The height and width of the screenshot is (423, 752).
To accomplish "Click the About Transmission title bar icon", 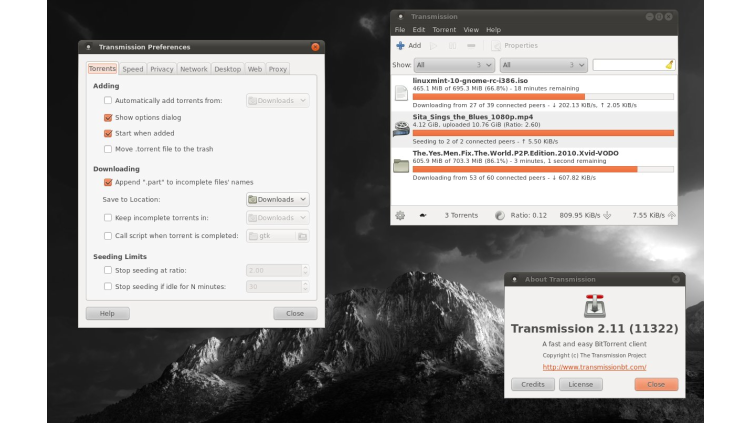I will coord(514,279).
